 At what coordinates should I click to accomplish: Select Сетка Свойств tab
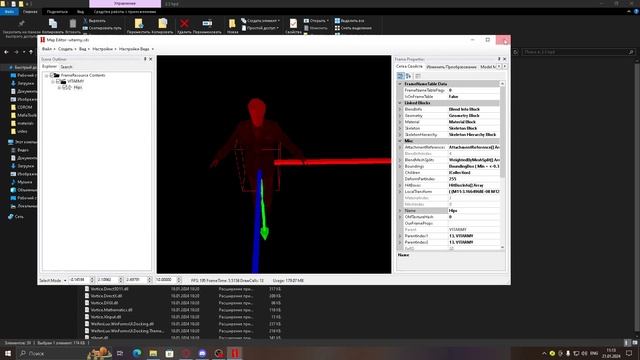pyautogui.click(x=409, y=67)
